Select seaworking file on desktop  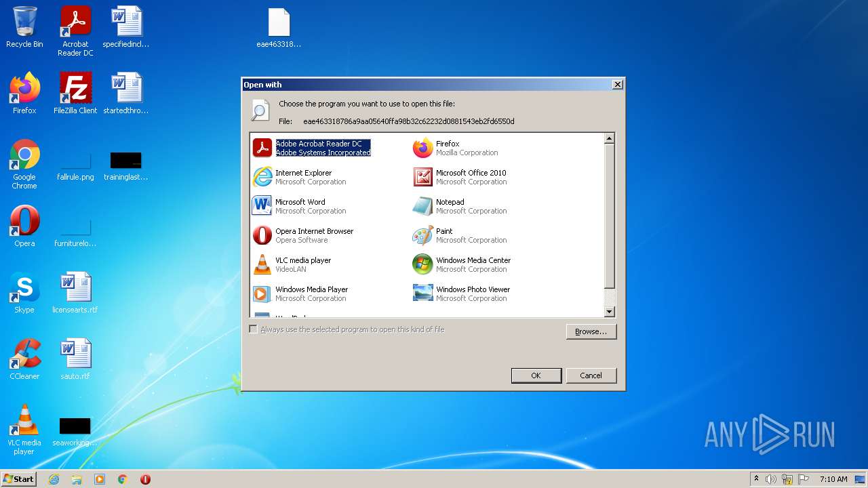75,431
